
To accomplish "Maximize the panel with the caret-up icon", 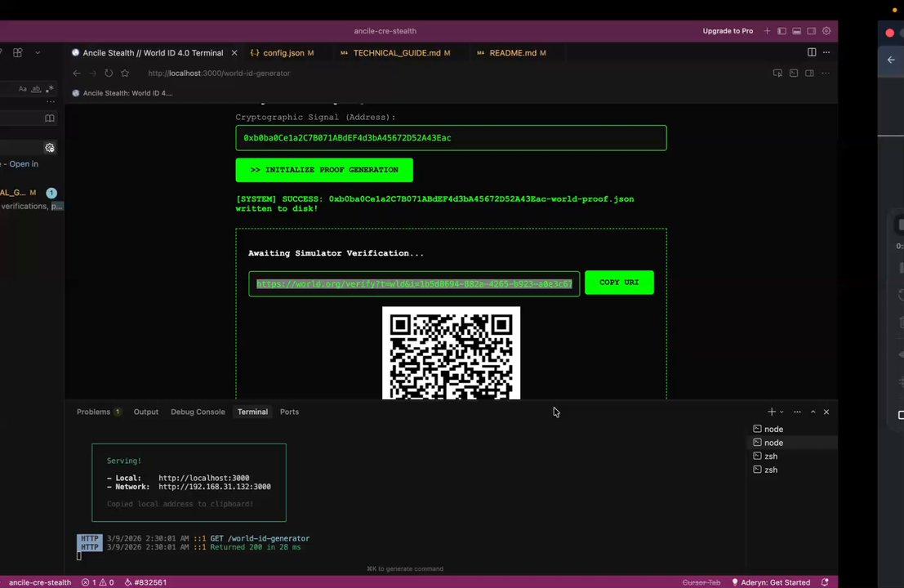I will (813, 412).
